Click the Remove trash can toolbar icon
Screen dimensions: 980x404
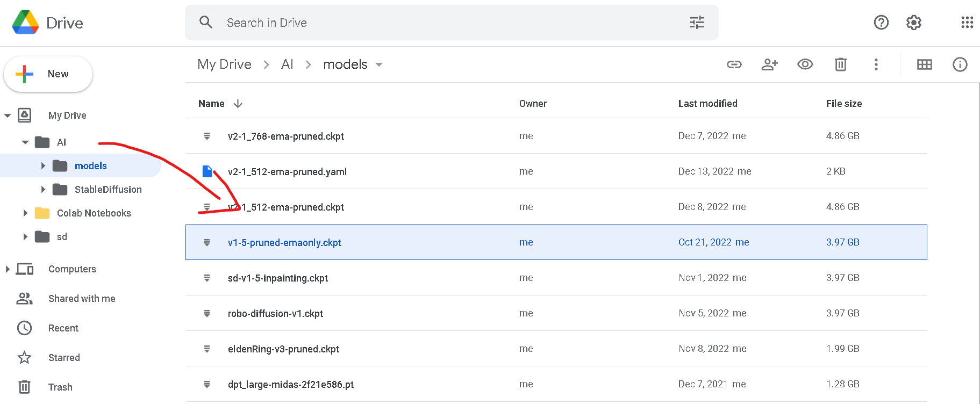(x=841, y=64)
